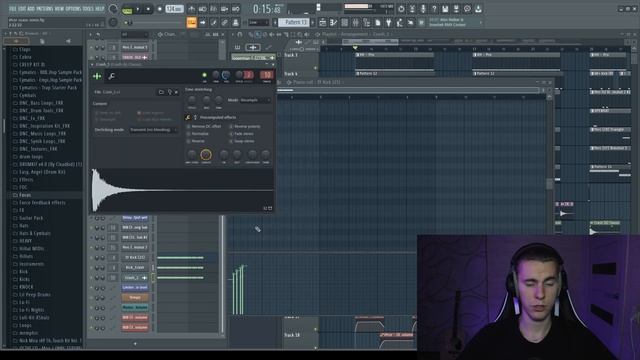Select the Tempo channel button

click(135, 298)
